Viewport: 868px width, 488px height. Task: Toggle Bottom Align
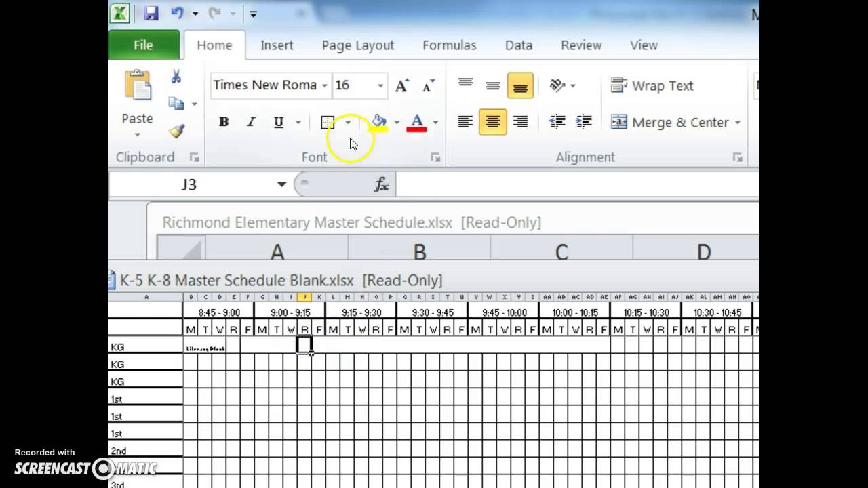520,85
